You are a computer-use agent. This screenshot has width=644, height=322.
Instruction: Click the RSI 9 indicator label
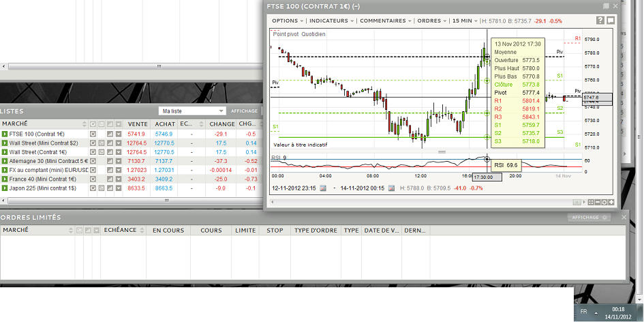pyautogui.click(x=278, y=158)
